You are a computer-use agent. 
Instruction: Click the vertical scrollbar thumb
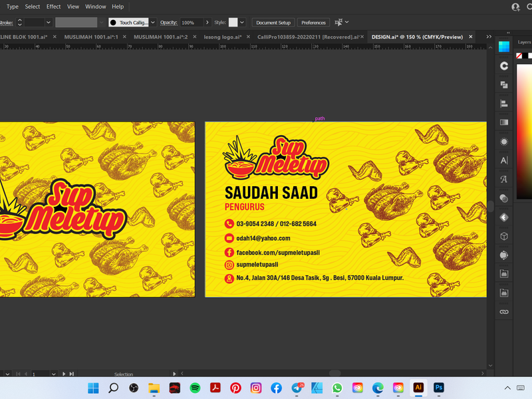[490, 207]
